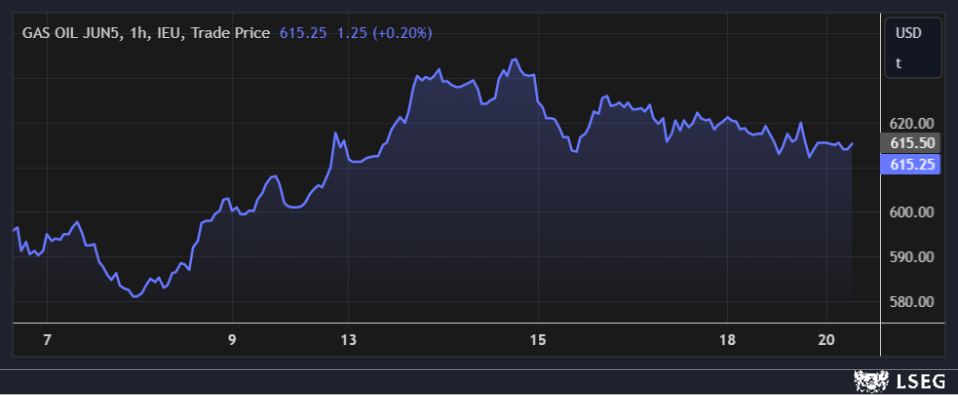Click the 't' unit label under USD
The image size is (958, 395).
click(x=899, y=63)
